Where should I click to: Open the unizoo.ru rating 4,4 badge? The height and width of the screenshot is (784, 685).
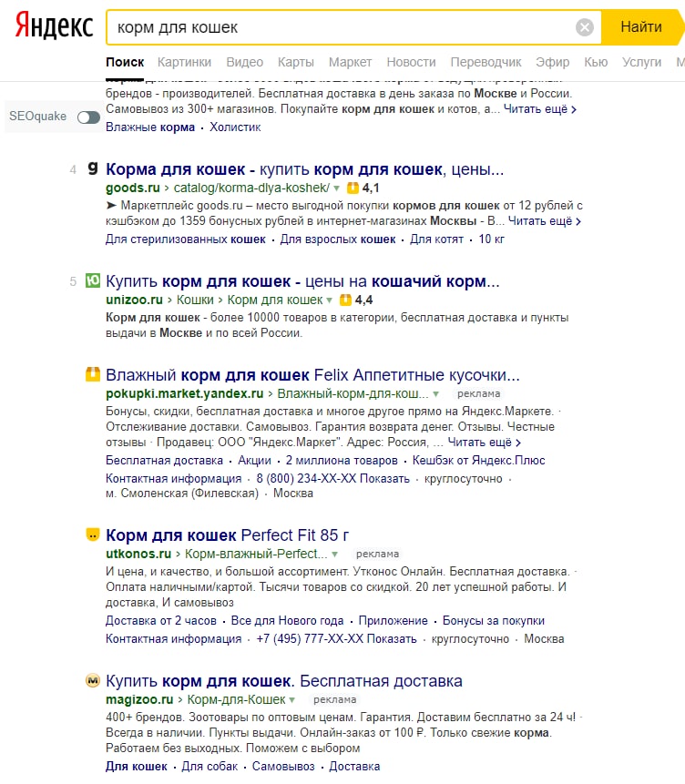[x=356, y=300]
